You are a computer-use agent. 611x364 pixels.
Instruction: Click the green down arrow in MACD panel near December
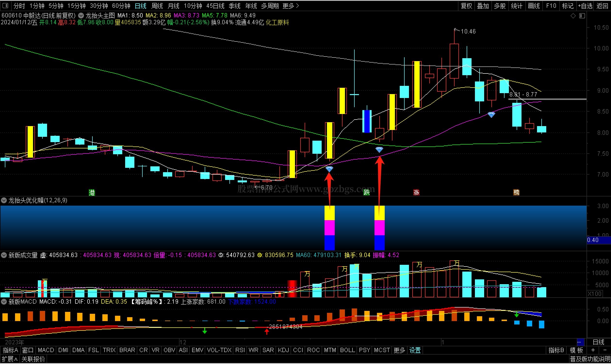tap(204, 331)
